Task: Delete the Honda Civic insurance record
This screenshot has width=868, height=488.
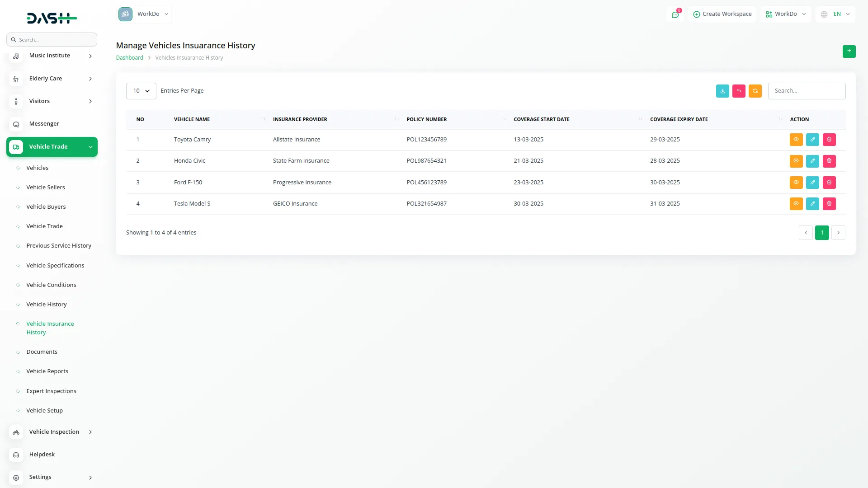Action: (x=829, y=161)
